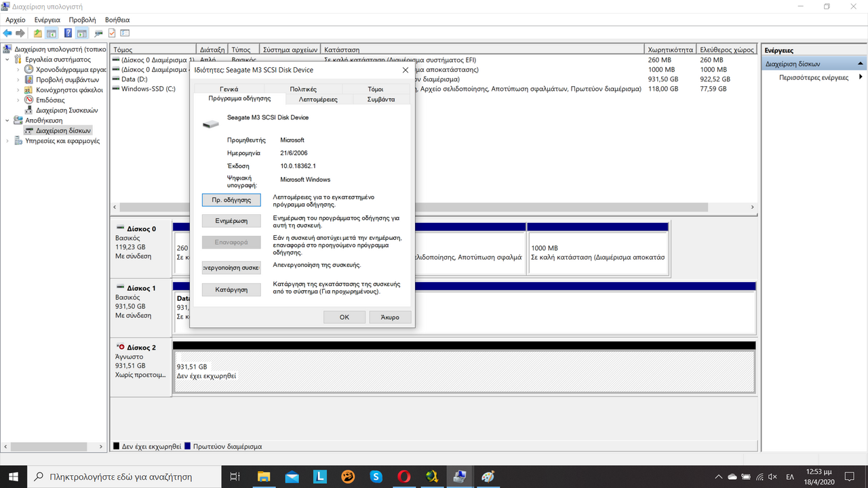Viewport: 868px width, 488px height.
Task: Open Opera browser from the taskbar
Action: click(404, 476)
